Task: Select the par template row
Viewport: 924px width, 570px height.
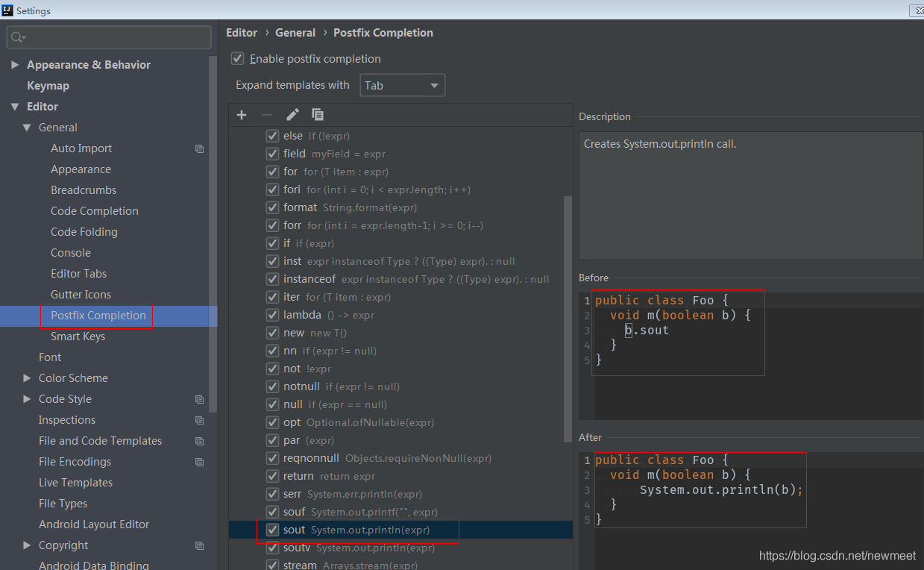Action: point(400,440)
